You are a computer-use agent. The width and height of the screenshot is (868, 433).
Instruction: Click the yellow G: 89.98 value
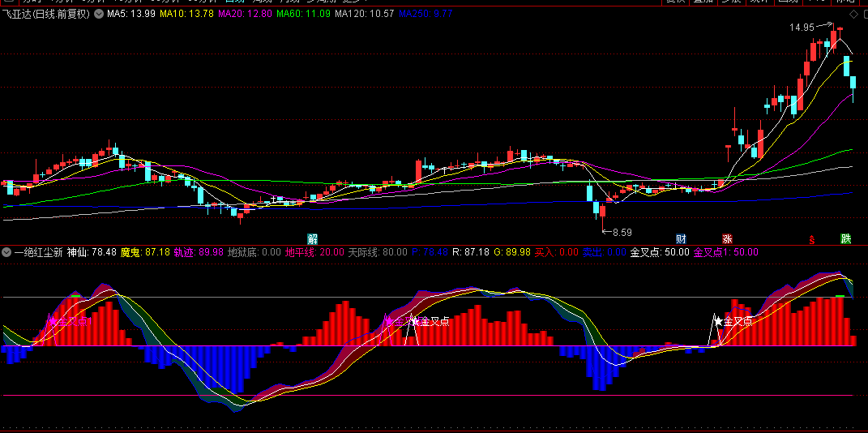click(x=511, y=252)
